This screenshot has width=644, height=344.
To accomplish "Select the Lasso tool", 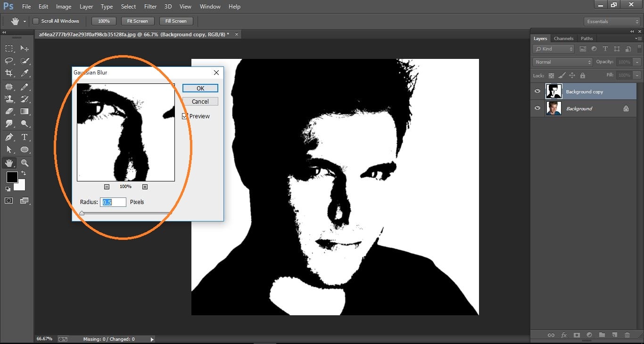I will point(8,61).
